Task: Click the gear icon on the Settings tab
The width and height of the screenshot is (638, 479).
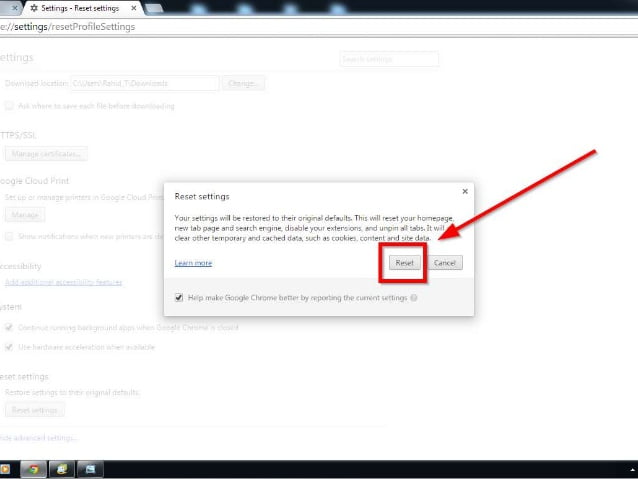Action: 34,8
